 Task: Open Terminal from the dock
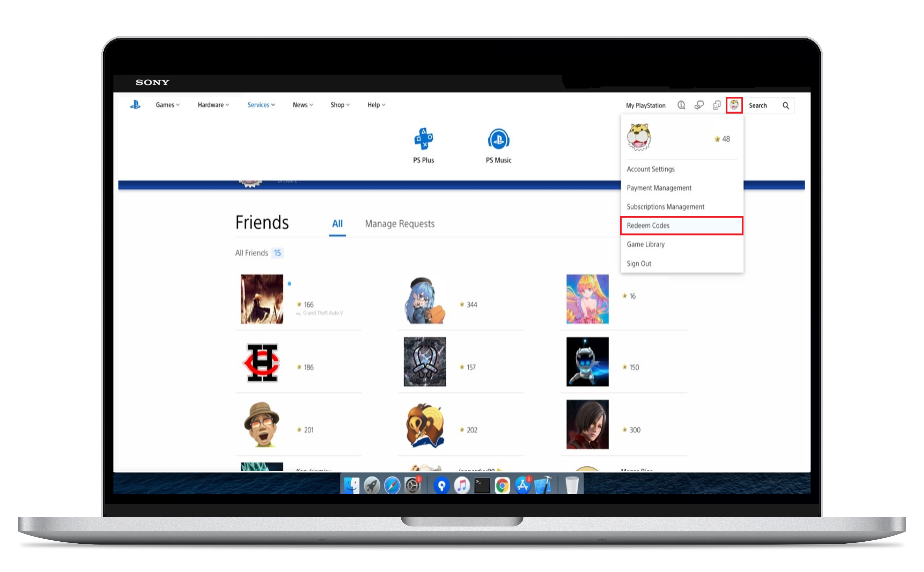click(x=482, y=485)
